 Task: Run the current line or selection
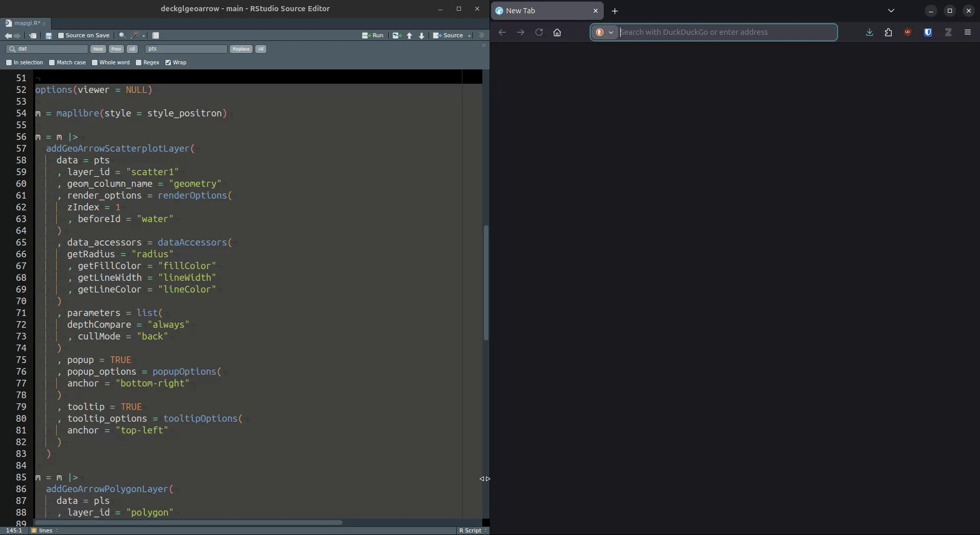373,35
